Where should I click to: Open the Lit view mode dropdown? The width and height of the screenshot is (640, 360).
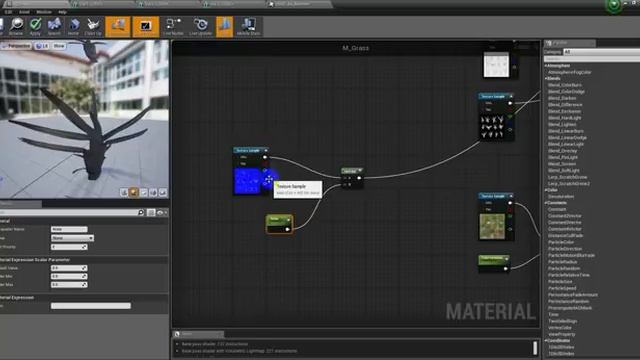[x=42, y=46]
